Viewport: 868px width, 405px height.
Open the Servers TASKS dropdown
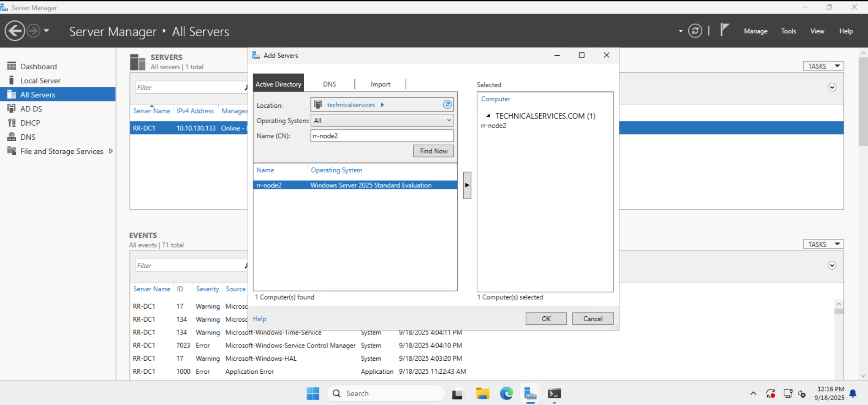click(824, 66)
